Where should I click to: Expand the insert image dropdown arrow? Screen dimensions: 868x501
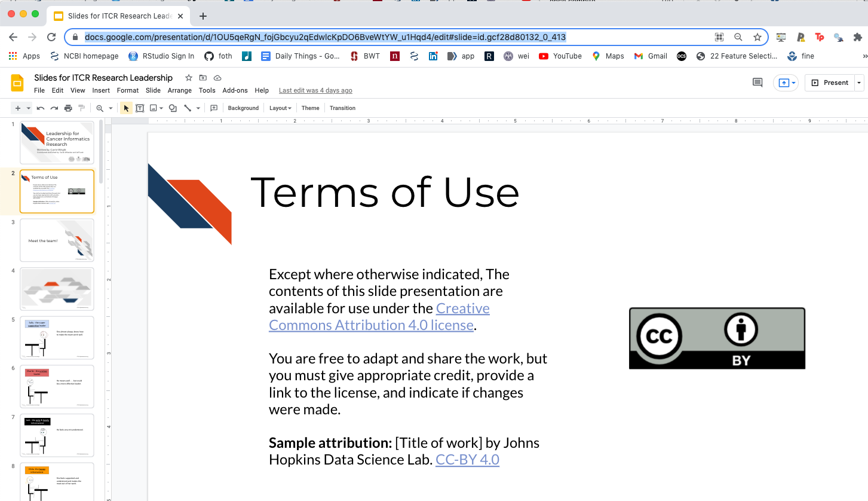pos(161,108)
